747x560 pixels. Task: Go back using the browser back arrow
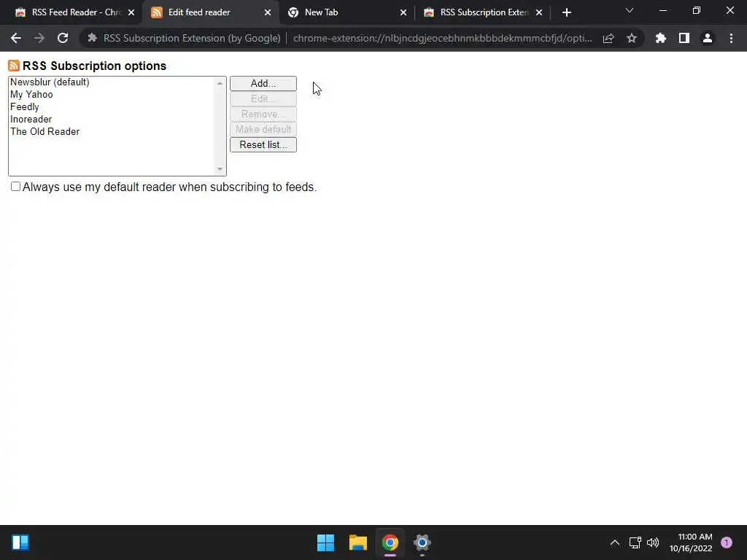pos(16,38)
